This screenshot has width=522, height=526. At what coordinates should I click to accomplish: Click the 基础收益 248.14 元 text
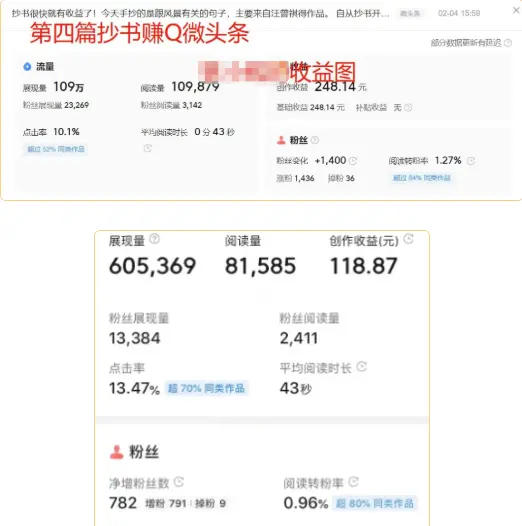(x=310, y=107)
